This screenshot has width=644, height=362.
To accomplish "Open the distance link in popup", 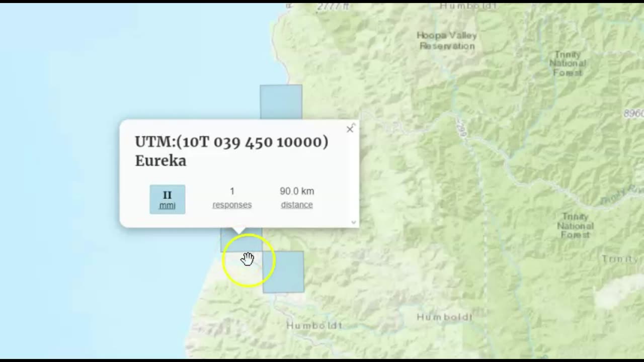I will (x=297, y=205).
